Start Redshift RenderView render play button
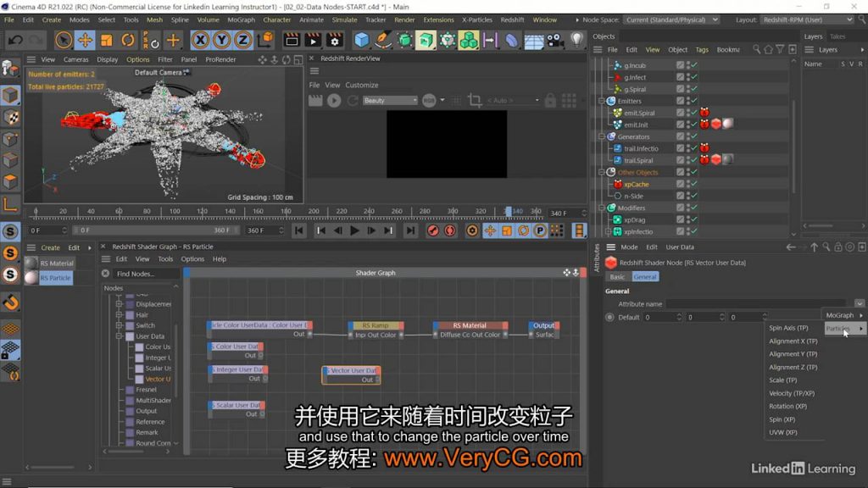Viewport: 868px width, 488px height. coord(334,100)
